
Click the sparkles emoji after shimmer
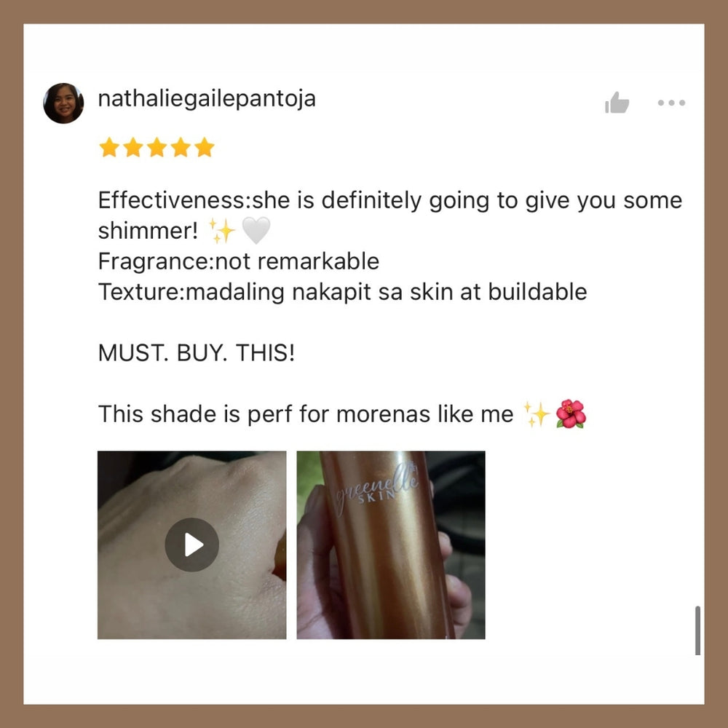(222, 231)
